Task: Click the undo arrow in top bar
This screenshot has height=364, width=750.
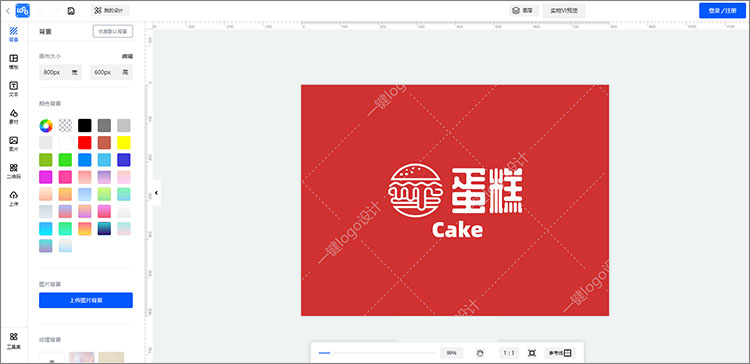Action: pos(40,11)
